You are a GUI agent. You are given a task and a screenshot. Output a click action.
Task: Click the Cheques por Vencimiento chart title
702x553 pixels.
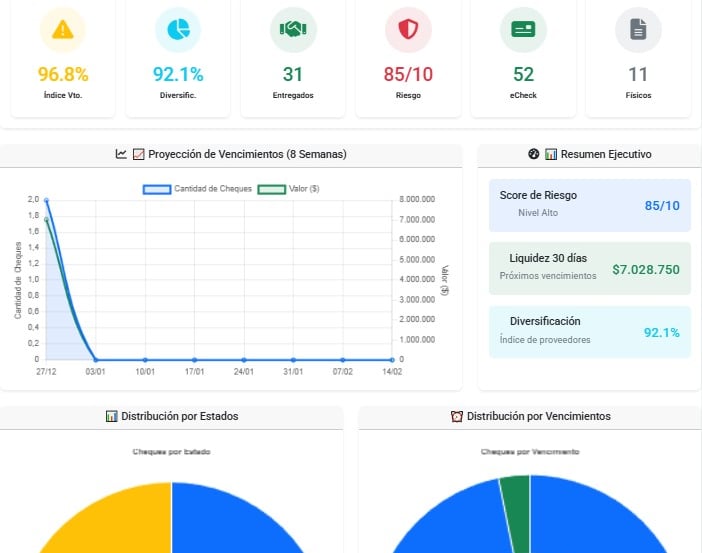tap(530, 452)
